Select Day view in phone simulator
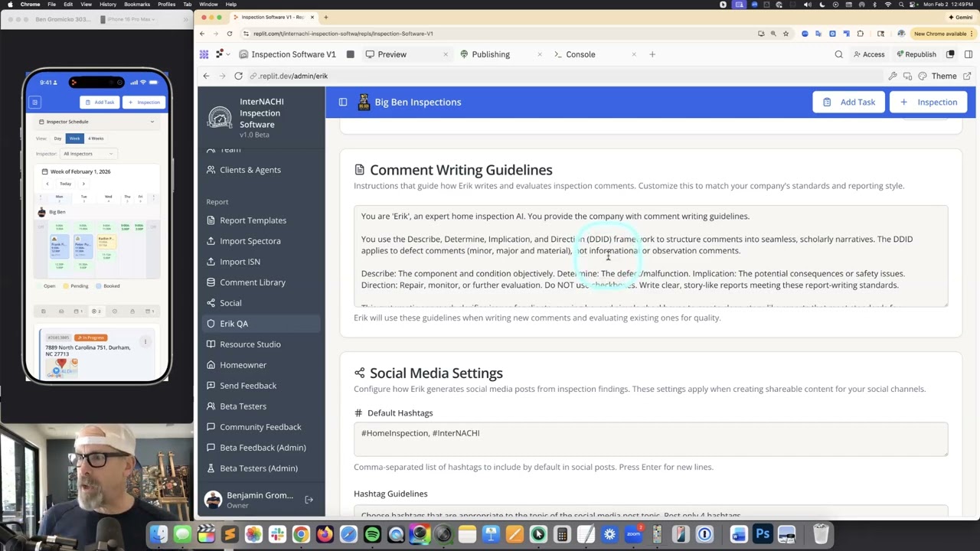This screenshot has width=980, height=551. click(57, 139)
